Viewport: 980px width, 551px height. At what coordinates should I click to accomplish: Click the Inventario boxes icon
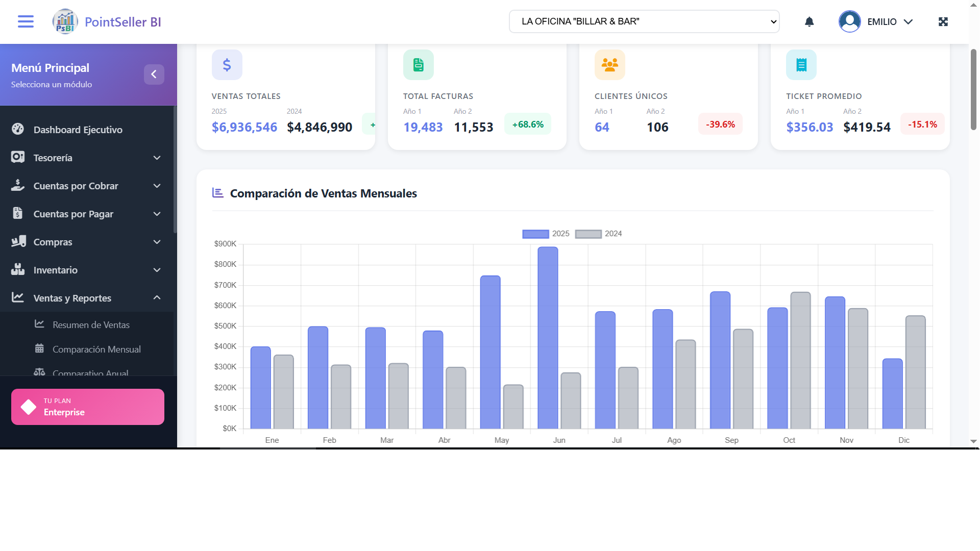(17, 269)
